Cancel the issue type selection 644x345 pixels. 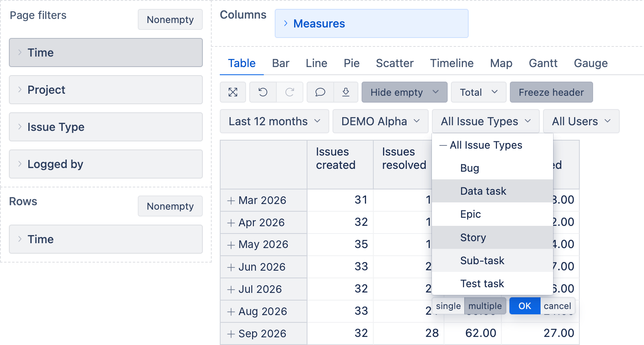pyautogui.click(x=558, y=306)
